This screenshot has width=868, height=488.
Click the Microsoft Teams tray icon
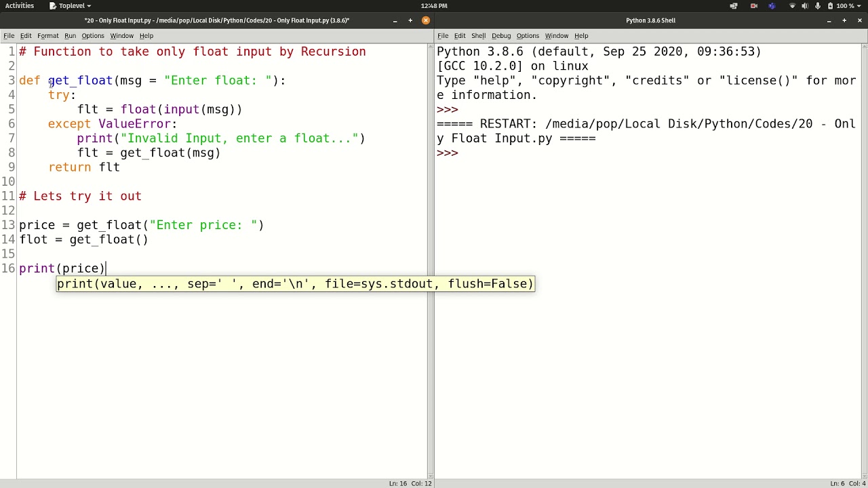click(x=772, y=5)
